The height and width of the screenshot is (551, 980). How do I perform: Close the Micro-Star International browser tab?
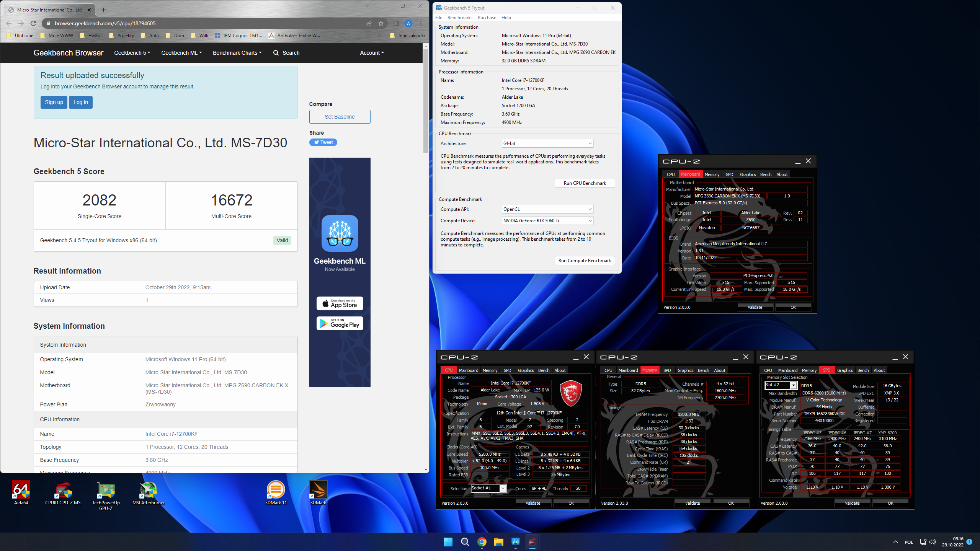point(89,10)
